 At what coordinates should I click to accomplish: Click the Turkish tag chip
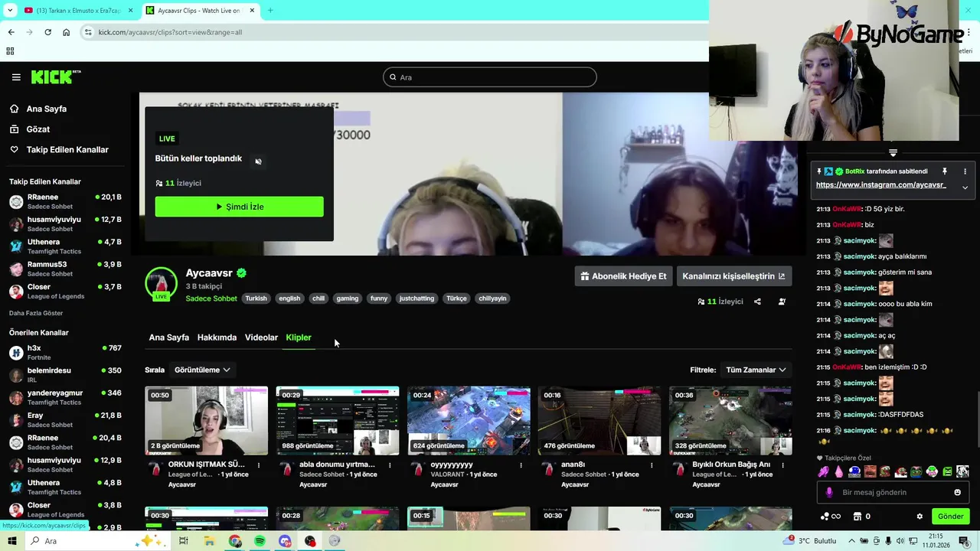tap(256, 298)
